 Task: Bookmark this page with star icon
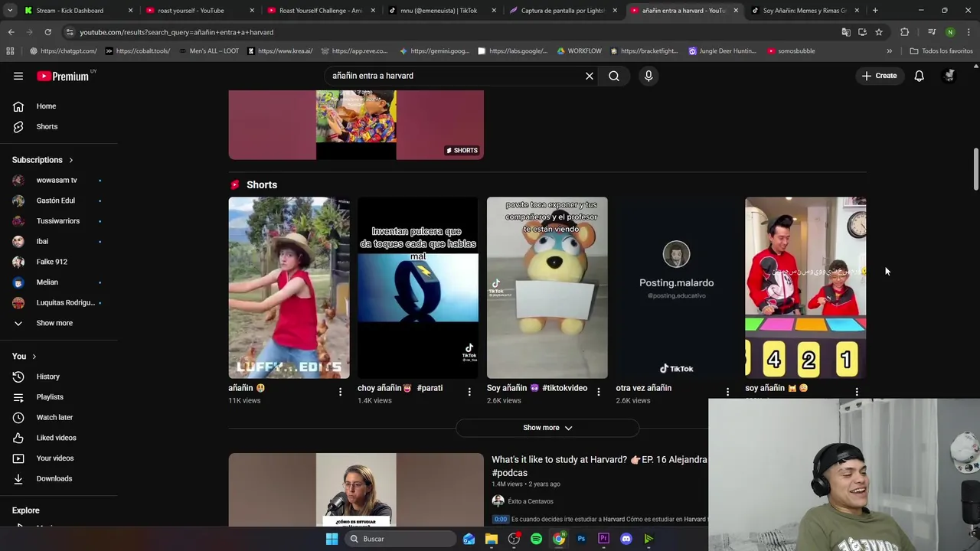pyautogui.click(x=879, y=32)
